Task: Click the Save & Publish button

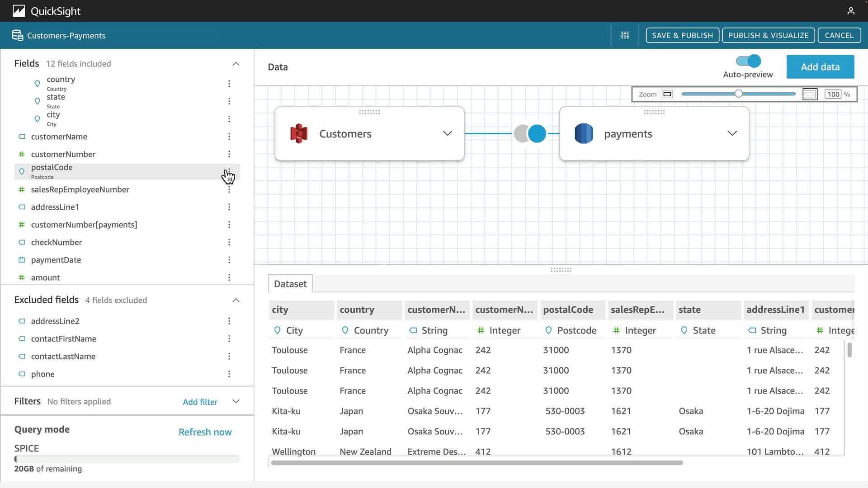Action: [682, 35]
